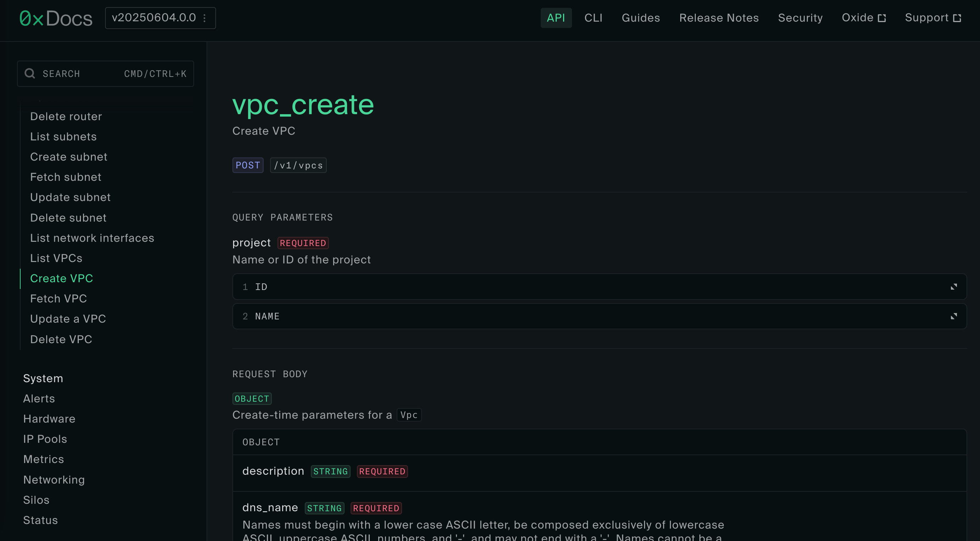Open the API tab
This screenshot has height=541, width=980.
(x=556, y=18)
